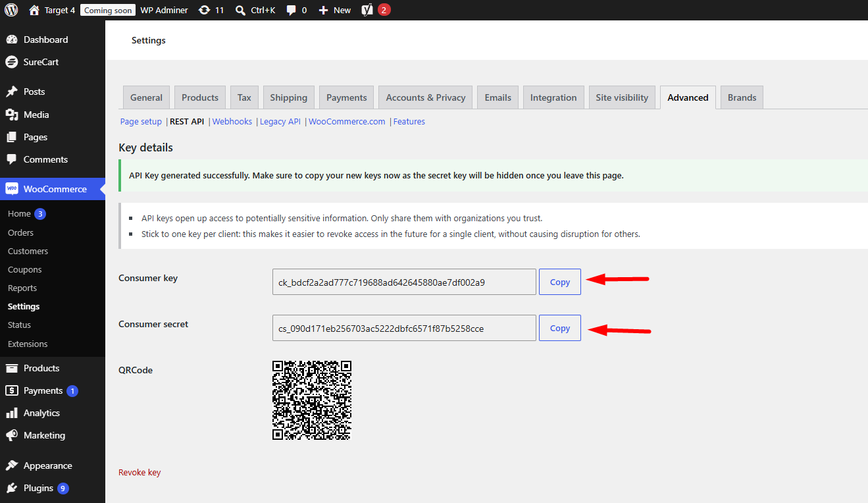The width and height of the screenshot is (868, 503).
Task: Switch to the Products settings tab
Action: coord(200,97)
